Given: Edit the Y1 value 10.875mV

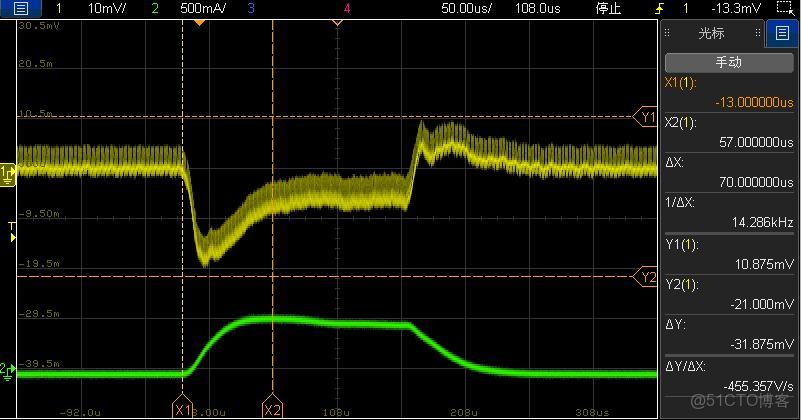Looking at the screenshot, I should tap(764, 264).
